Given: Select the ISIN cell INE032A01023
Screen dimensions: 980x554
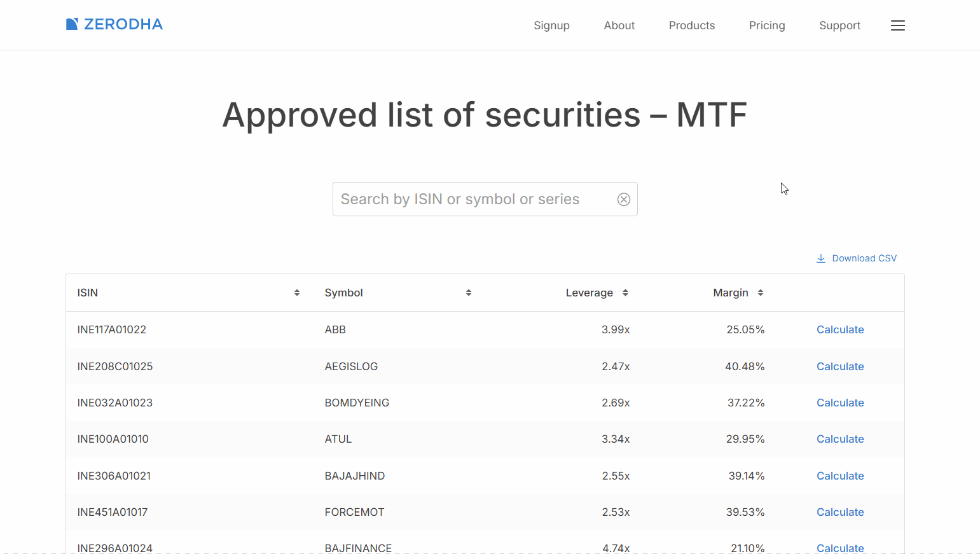Looking at the screenshot, I should 115,403.
